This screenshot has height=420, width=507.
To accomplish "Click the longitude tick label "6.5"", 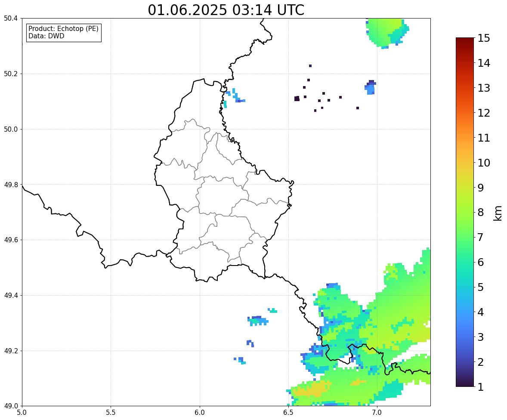I will [288, 413].
